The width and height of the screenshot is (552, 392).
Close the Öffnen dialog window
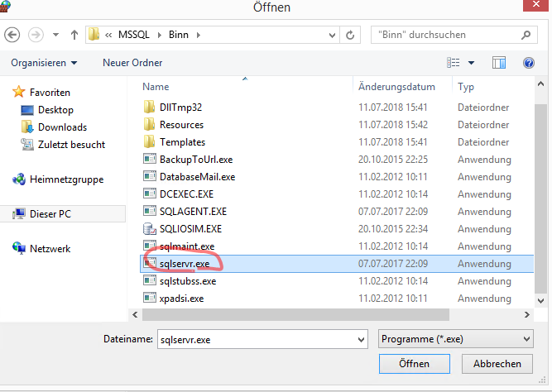pos(535,5)
